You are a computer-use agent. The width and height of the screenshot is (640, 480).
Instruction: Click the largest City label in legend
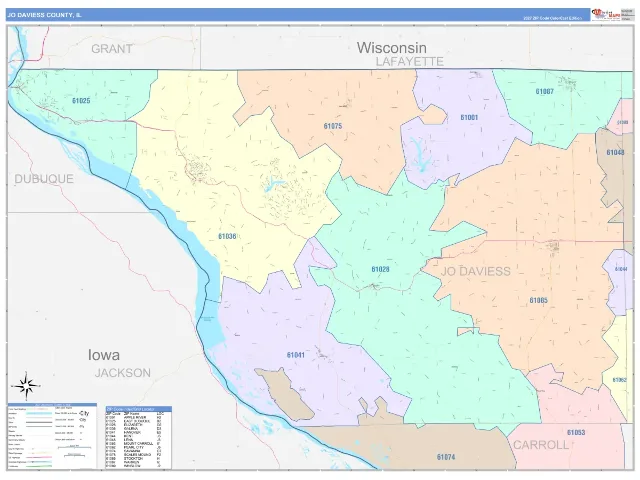pyautogui.click(x=84, y=413)
